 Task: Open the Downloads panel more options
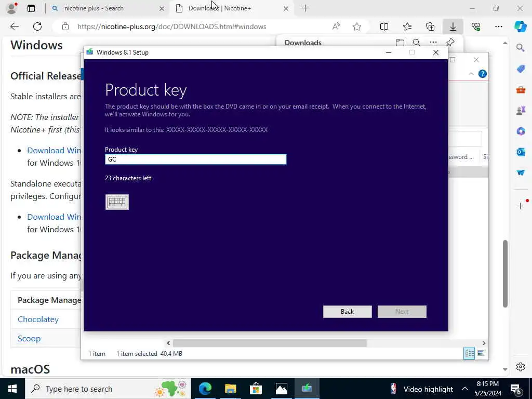(x=433, y=43)
